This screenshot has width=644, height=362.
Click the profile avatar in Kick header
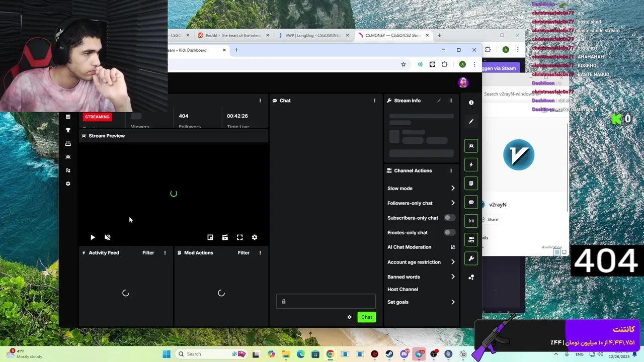point(463,82)
